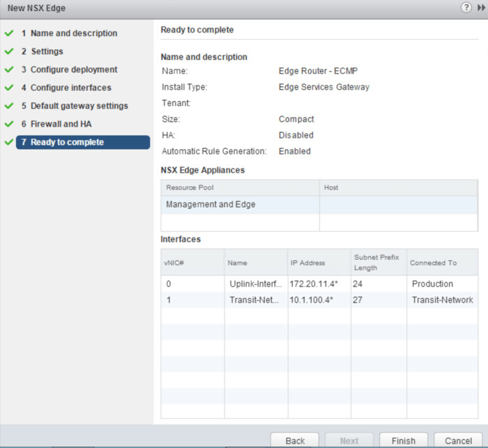The height and width of the screenshot is (448, 488).
Task: Select the Transit-Network interface row
Action: (x=319, y=300)
